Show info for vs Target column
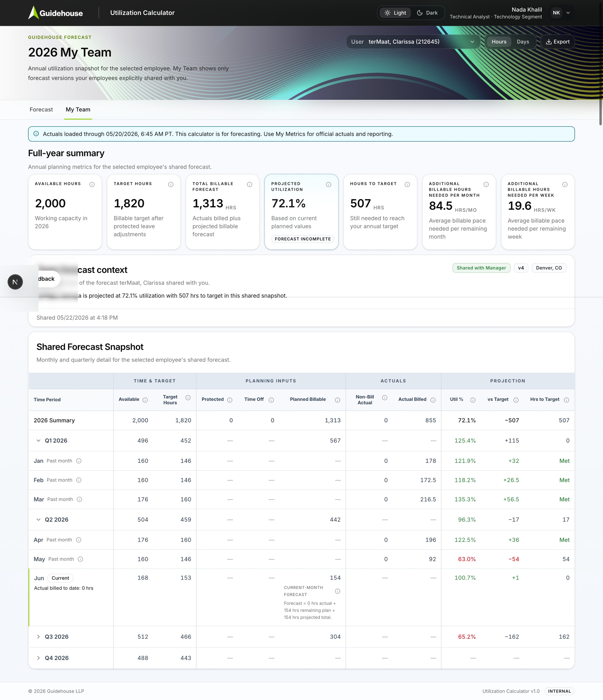 pos(516,400)
